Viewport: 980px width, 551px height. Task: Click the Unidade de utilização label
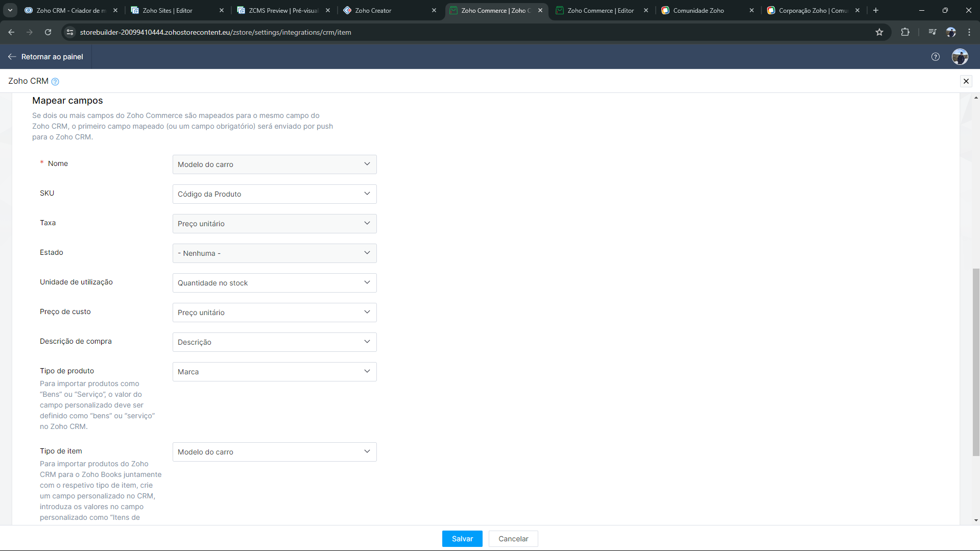[76, 282]
